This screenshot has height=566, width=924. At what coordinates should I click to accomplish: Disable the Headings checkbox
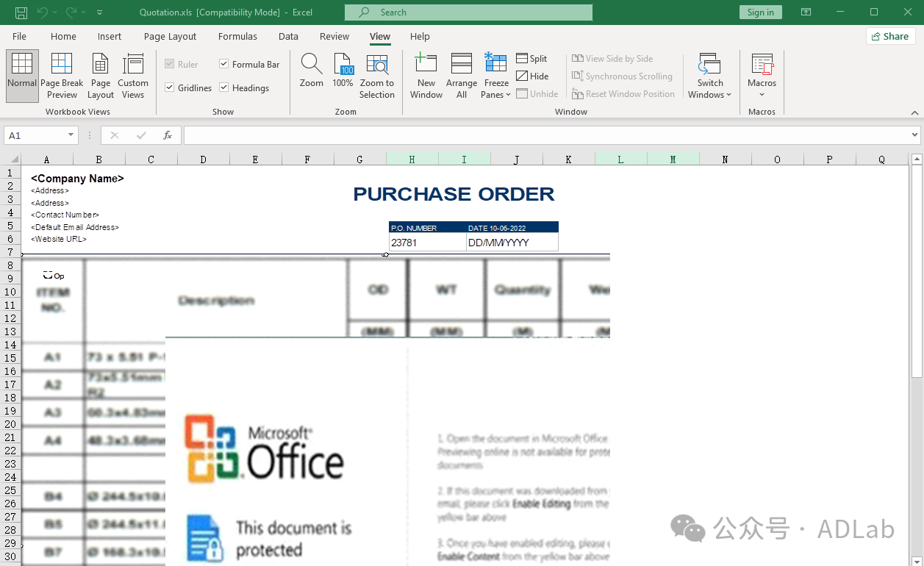pyautogui.click(x=224, y=88)
